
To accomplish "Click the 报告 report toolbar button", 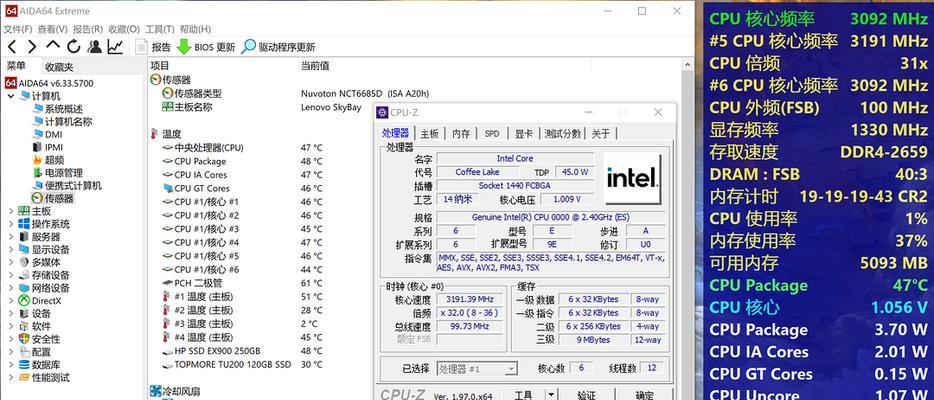I will point(153,47).
